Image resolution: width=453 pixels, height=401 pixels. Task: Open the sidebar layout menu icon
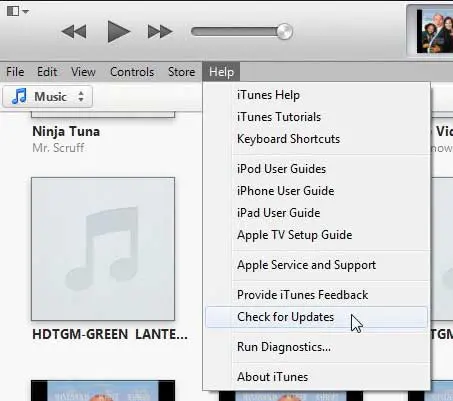(17, 11)
